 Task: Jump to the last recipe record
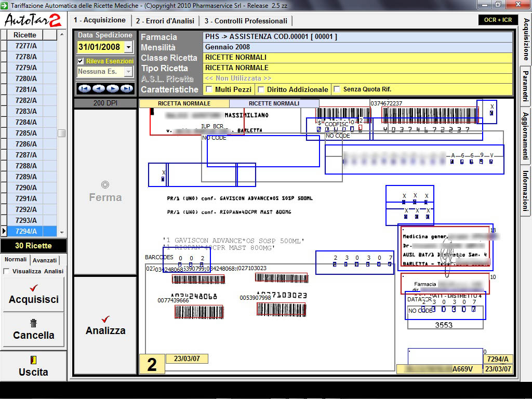click(x=127, y=88)
